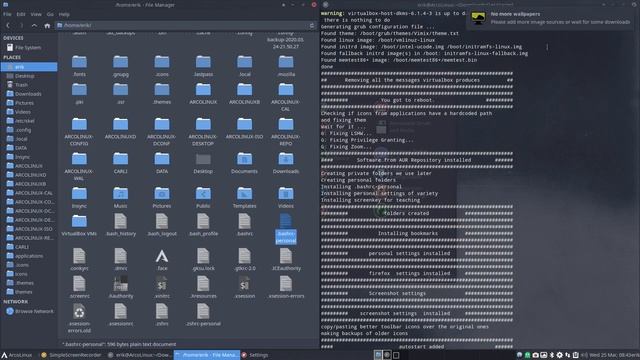Select the ARCOLINUX-CONFIG folder icon
This screenshot has height=360, width=640.
(x=79, y=124)
